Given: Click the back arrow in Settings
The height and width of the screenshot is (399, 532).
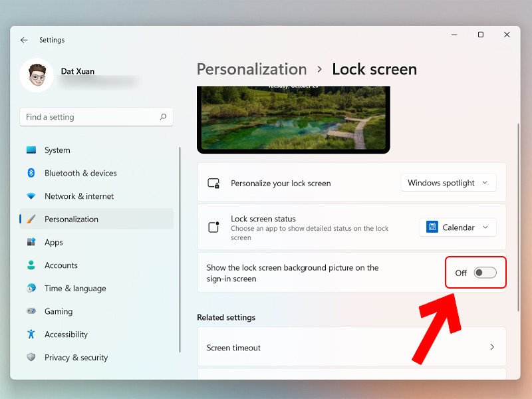Looking at the screenshot, I should [x=24, y=40].
